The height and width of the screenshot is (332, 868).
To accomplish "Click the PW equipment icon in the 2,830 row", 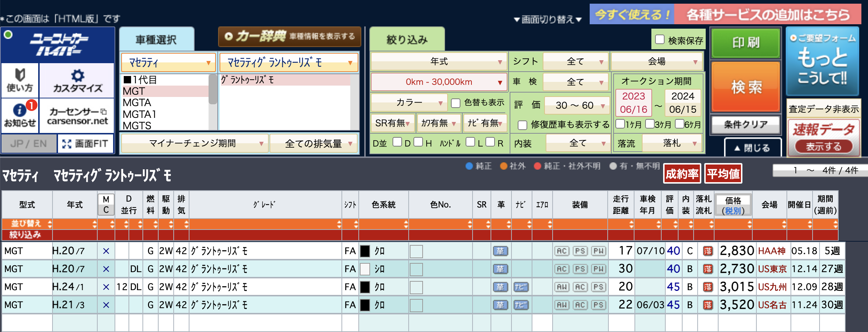I will pyautogui.click(x=598, y=251).
